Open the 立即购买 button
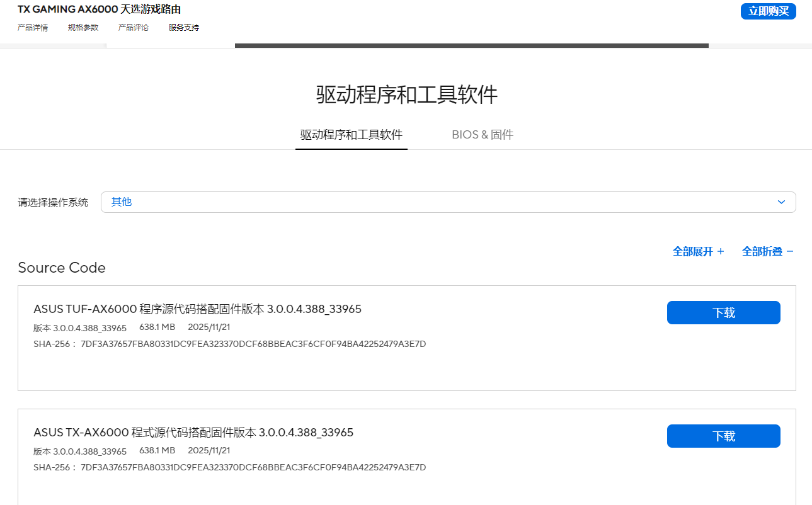The width and height of the screenshot is (812, 505). coord(768,11)
